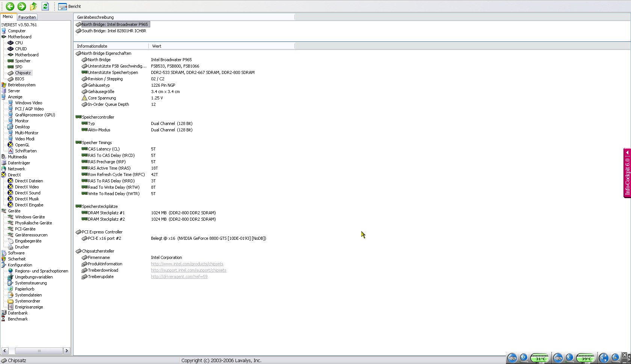Click the Anzeige monitor icon
The width and height of the screenshot is (631, 364).
click(x=4, y=97)
